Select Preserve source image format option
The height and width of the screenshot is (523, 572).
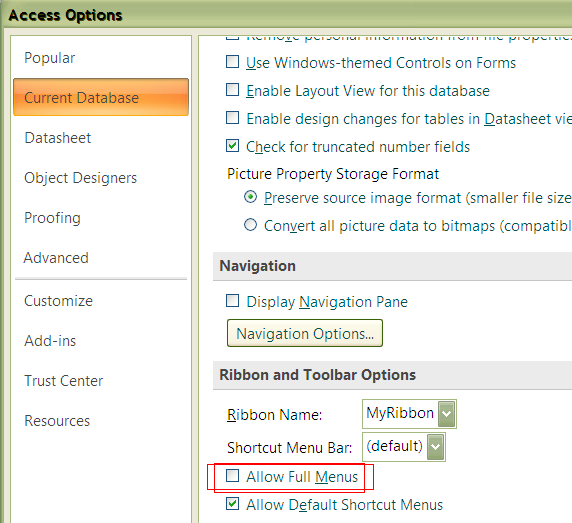click(250, 197)
